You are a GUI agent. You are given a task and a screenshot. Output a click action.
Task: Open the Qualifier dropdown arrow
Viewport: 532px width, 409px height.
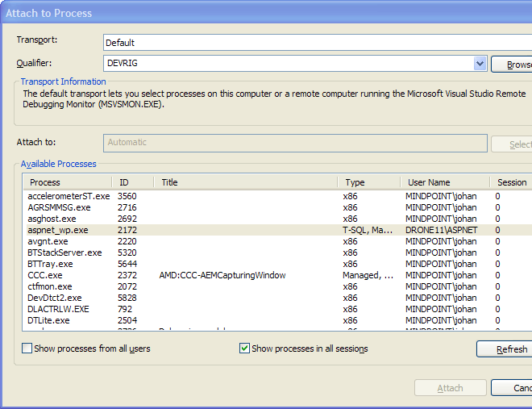coord(480,64)
